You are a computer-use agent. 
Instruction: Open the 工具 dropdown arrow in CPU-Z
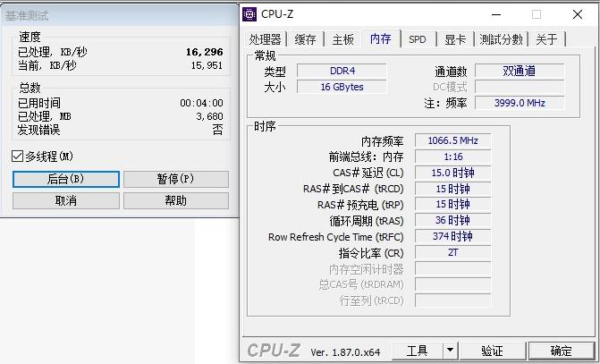(x=451, y=350)
